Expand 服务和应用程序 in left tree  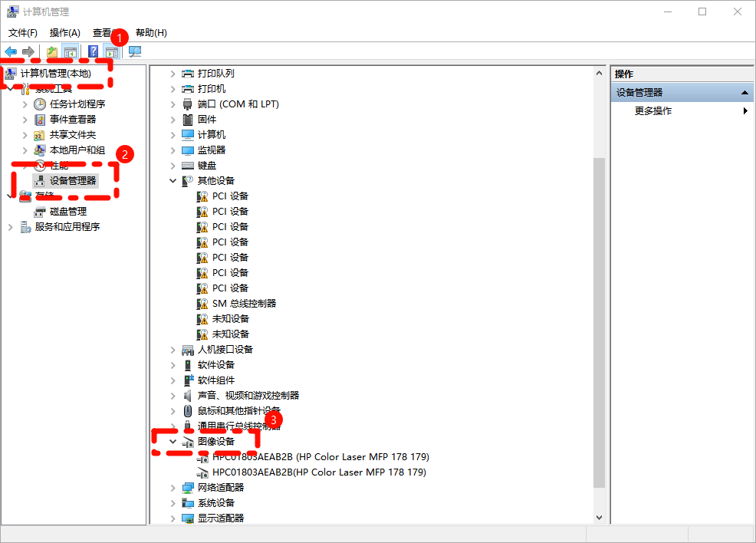point(10,227)
